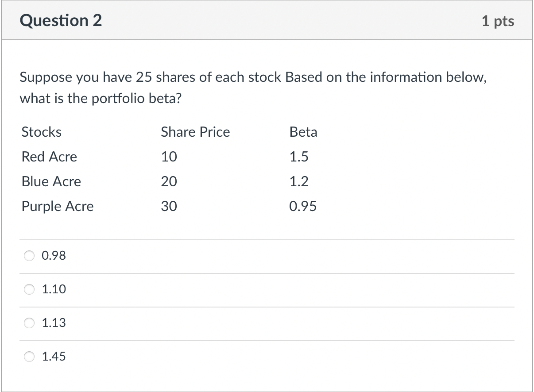Click the Beta column header

coord(303,132)
